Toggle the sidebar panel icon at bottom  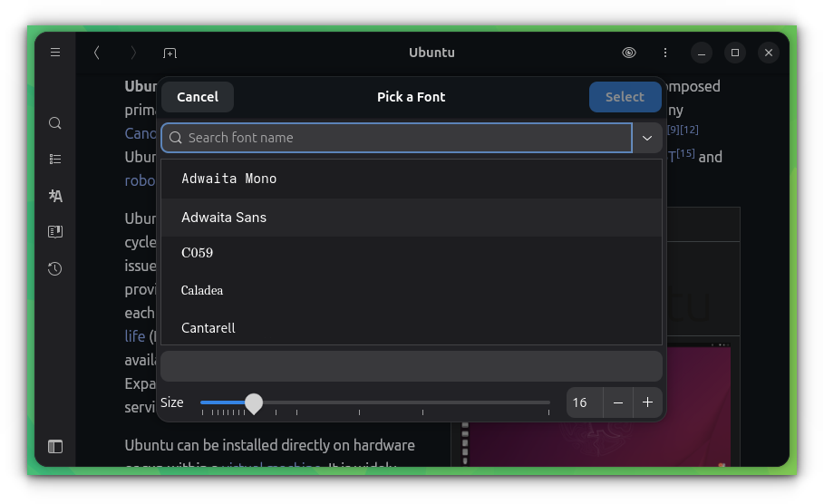(x=55, y=447)
